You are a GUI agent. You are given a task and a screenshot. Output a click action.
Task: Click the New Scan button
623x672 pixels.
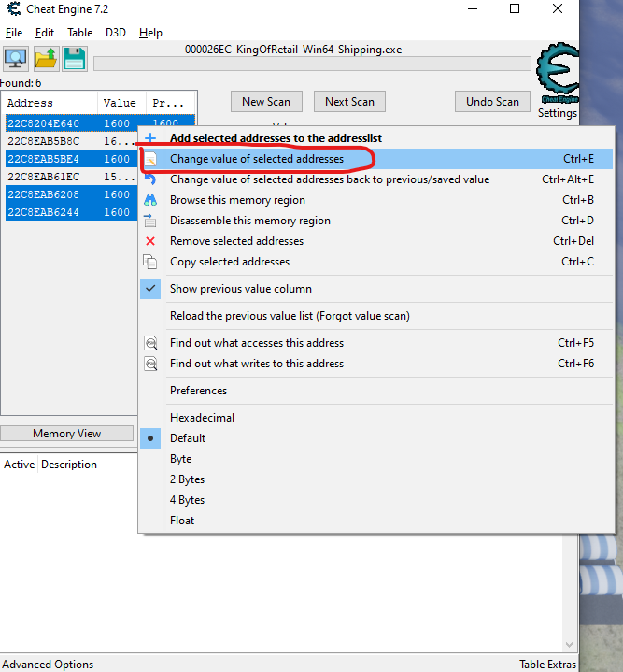click(266, 102)
